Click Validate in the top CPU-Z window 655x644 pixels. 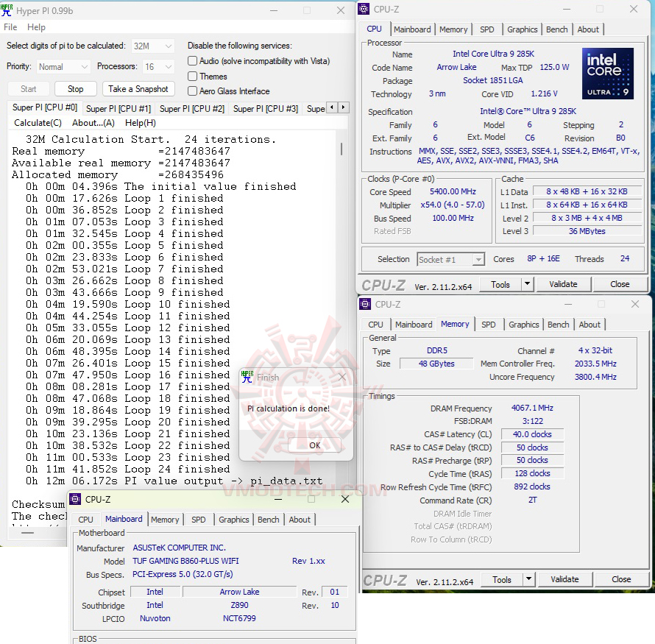[x=563, y=284]
